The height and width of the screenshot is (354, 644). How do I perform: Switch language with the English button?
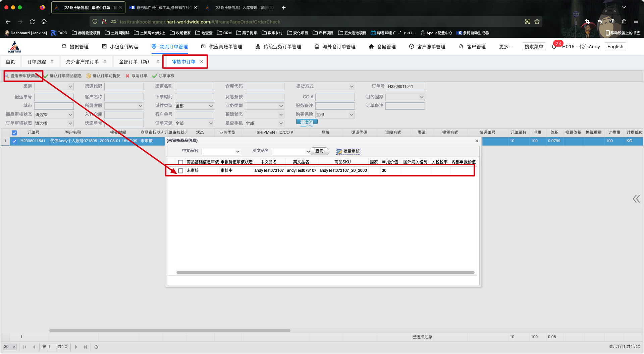point(615,47)
